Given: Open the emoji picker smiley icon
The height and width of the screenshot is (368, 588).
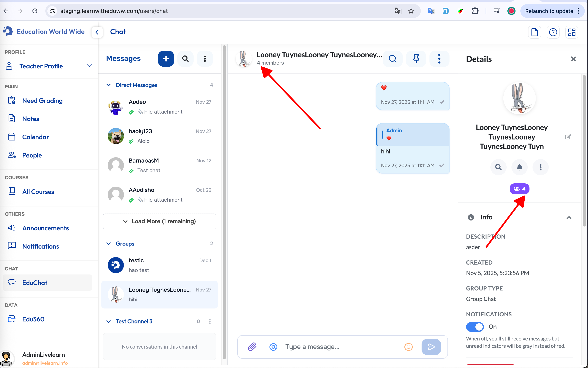Looking at the screenshot, I should coord(408,347).
